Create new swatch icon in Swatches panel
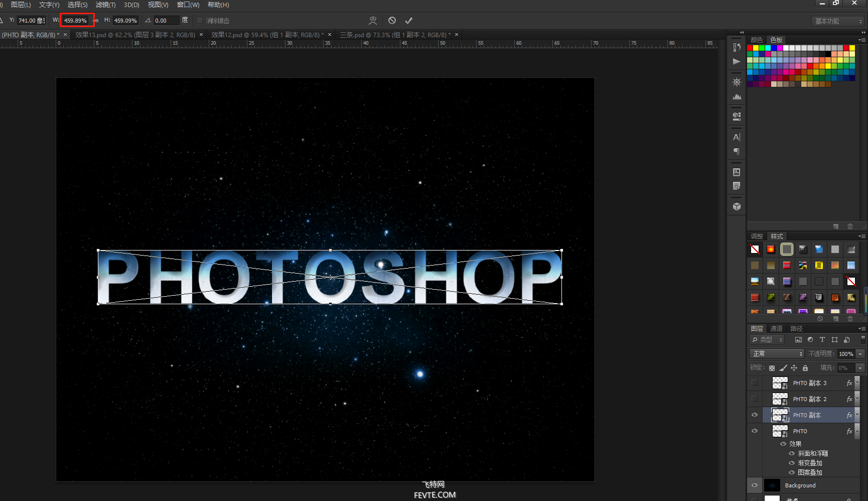Screen dimensions: 868x501 (836, 226)
